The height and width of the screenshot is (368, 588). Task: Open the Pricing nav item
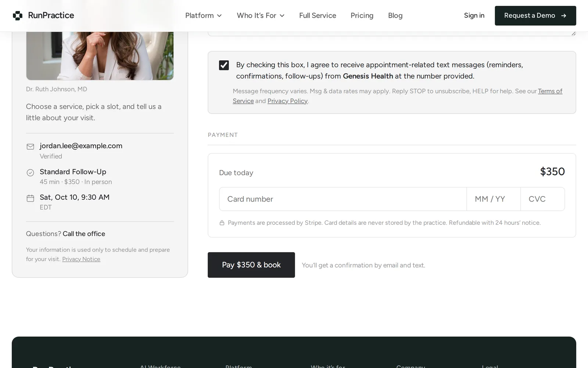[x=362, y=15]
